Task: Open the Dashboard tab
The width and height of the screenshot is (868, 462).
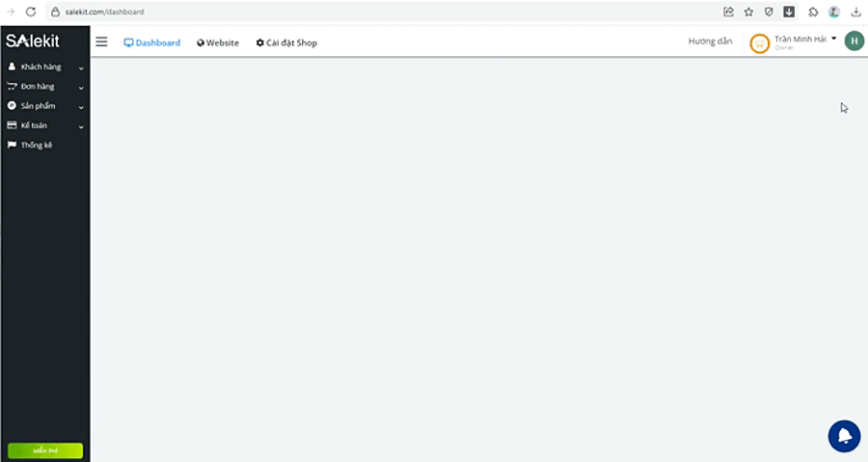Action: pos(151,42)
